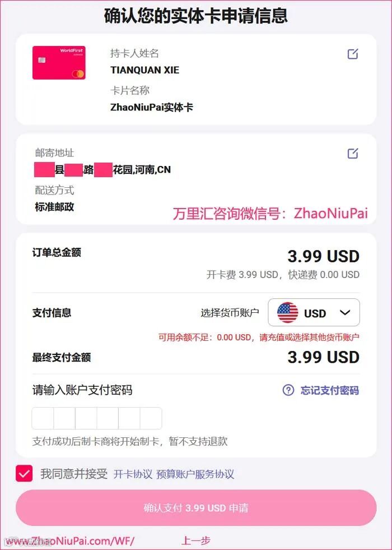The width and height of the screenshot is (392, 550).
Task: Open the 开卡协议 agreement link
Action: [133, 474]
